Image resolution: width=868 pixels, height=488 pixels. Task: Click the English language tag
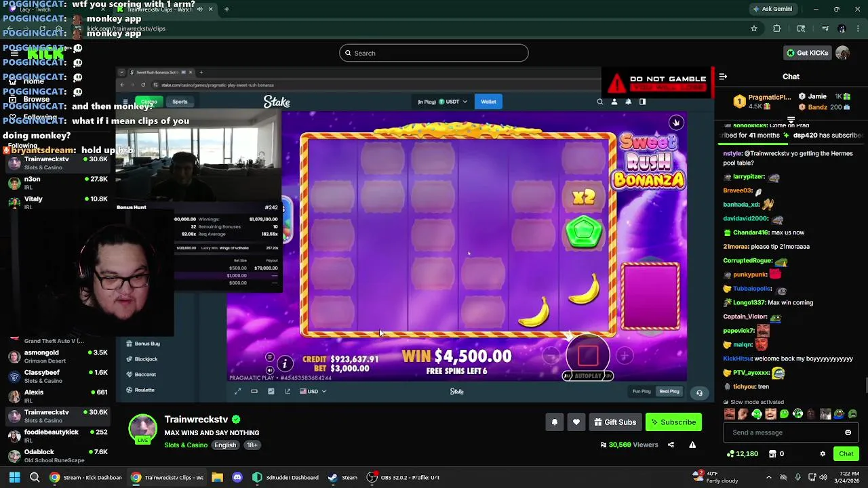click(225, 445)
